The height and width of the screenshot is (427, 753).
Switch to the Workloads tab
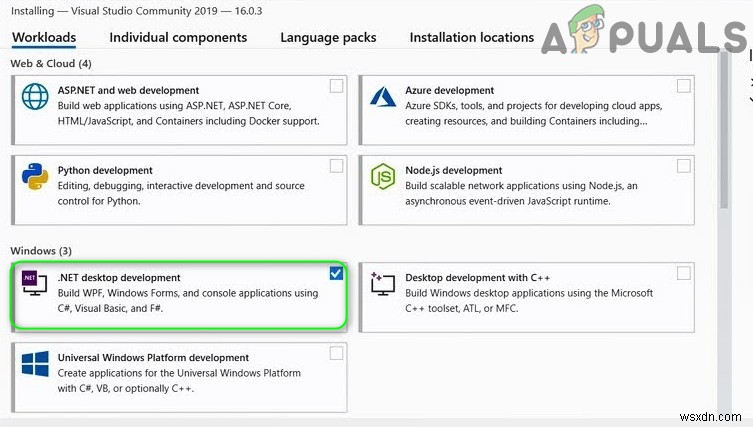pos(44,37)
